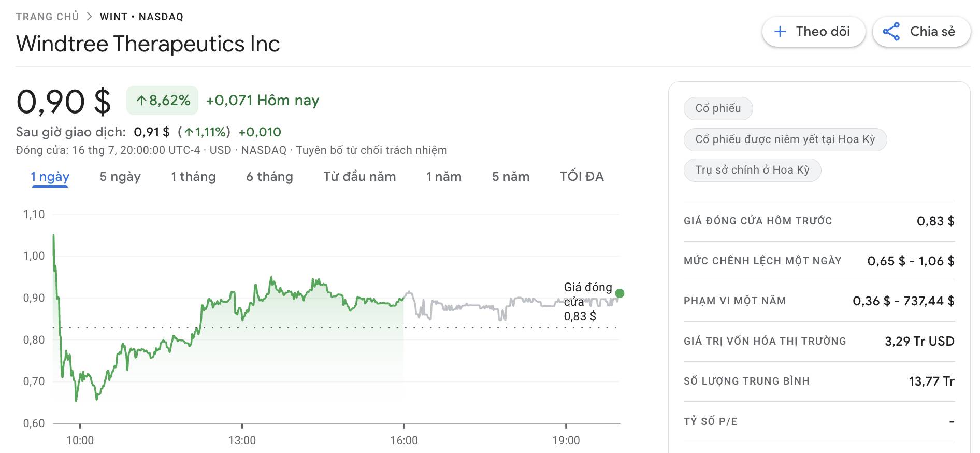Switch chart to 1 năm range
The height and width of the screenshot is (453, 980).
coord(444,177)
